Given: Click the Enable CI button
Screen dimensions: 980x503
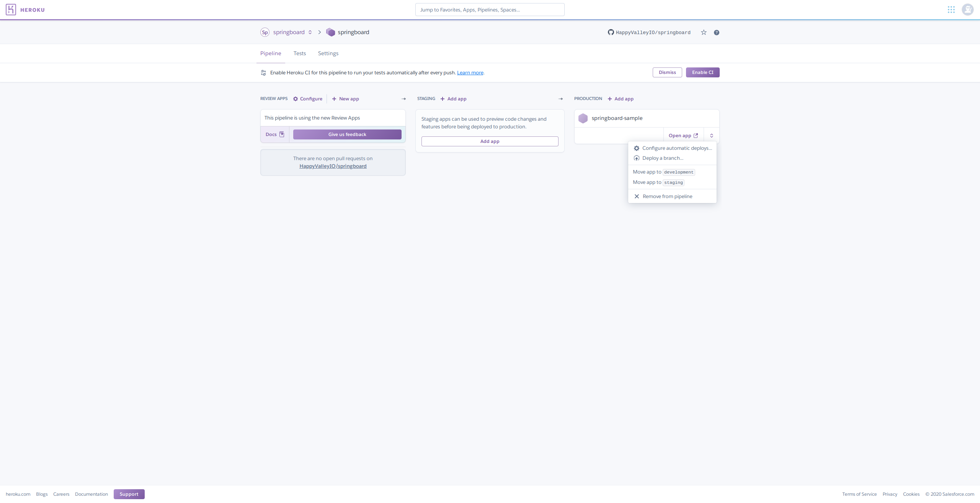Looking at the screenshot, I should point(702,72).
